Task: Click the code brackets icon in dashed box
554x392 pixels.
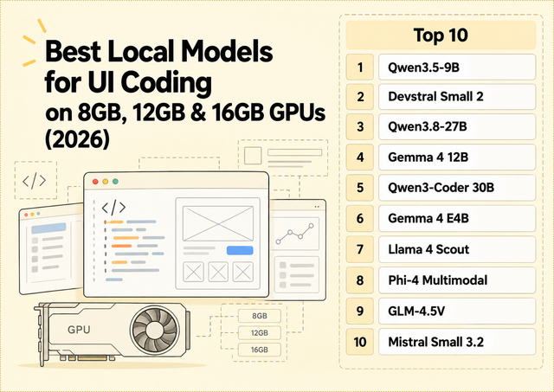Action: tap(35, 181)
